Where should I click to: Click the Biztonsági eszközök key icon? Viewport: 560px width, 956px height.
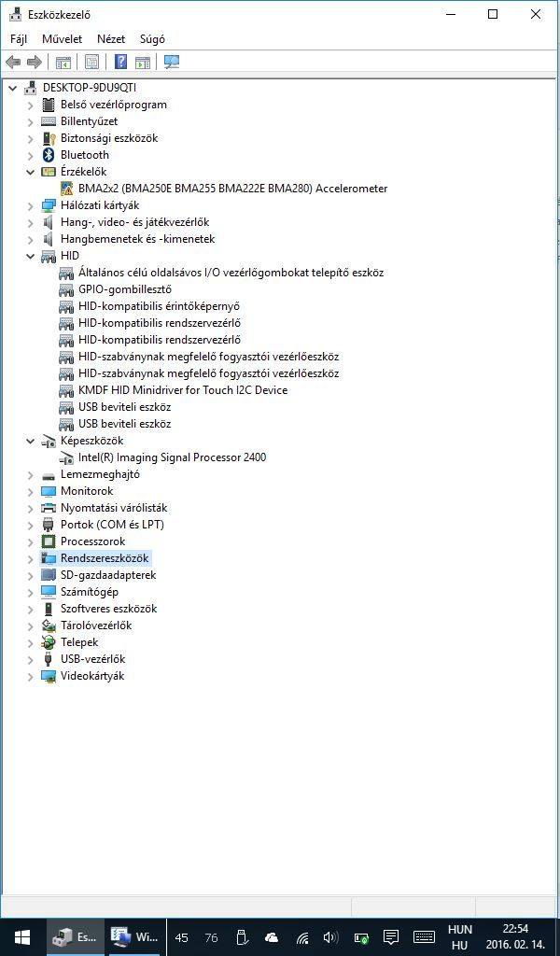click(49, 138)
